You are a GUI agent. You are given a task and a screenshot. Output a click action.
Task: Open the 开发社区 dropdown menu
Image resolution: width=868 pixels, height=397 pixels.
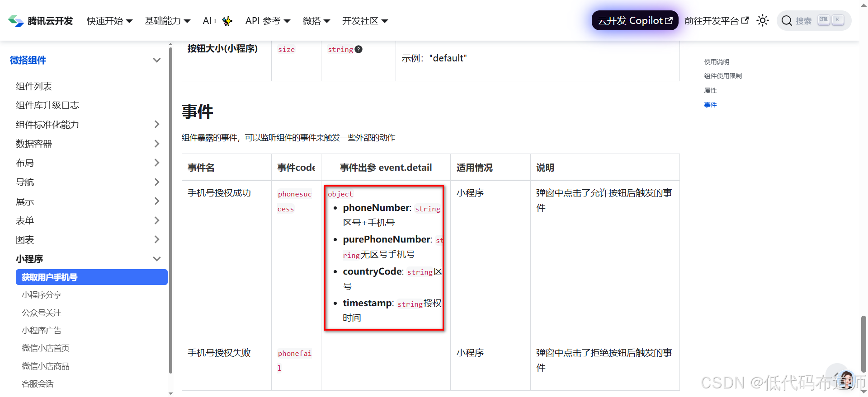click(x=365, y=21)
